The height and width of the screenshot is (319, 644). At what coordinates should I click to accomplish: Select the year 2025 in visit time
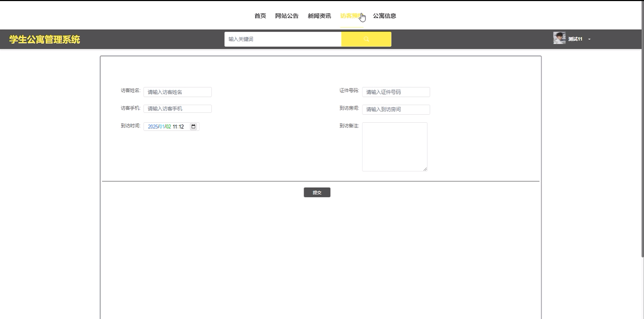153,127
